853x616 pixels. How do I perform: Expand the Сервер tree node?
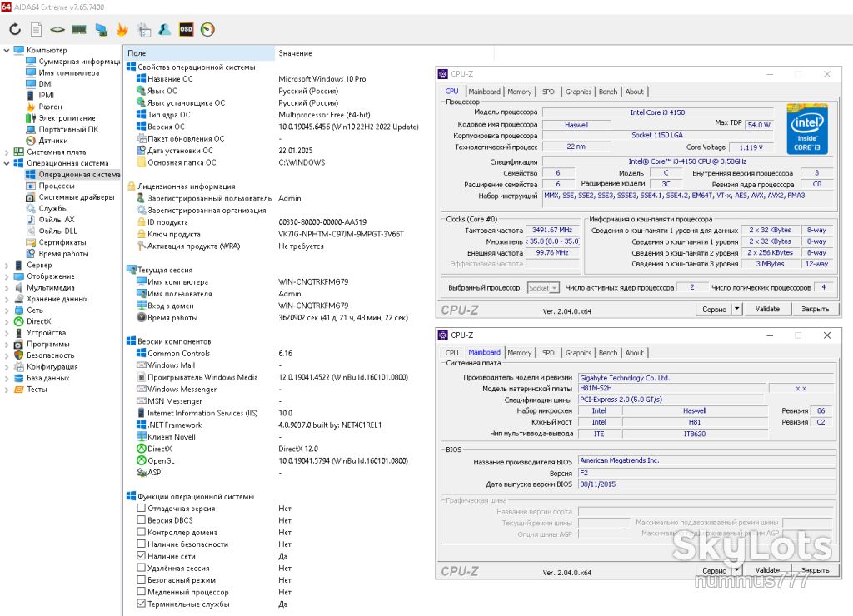point(7,266)
